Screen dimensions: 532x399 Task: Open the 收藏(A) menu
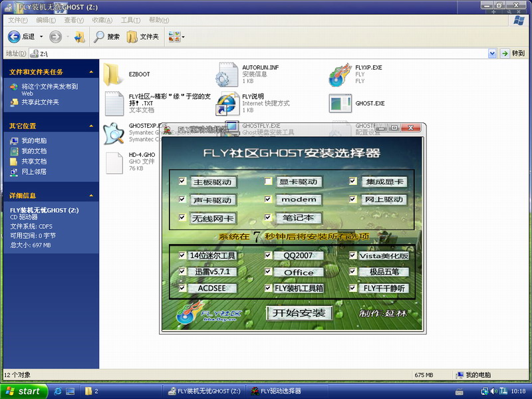point(102,21)
